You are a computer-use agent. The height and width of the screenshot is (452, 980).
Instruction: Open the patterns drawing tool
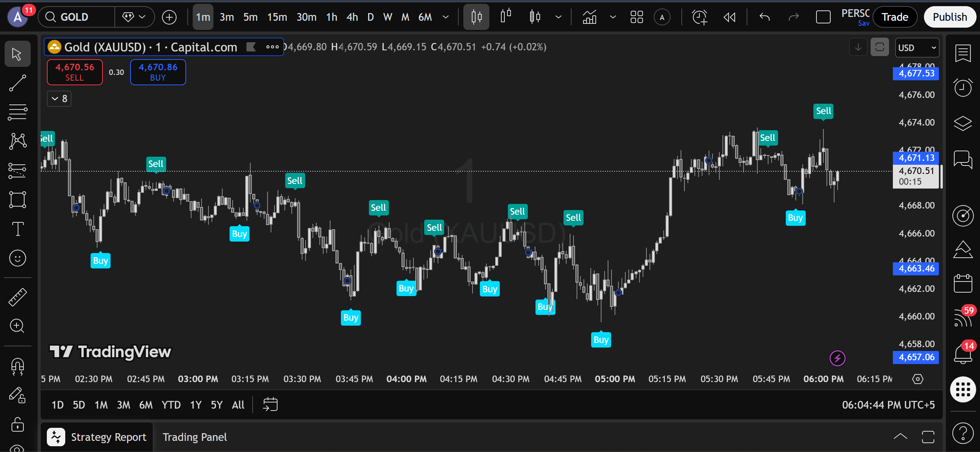click(x=17, y=141)
